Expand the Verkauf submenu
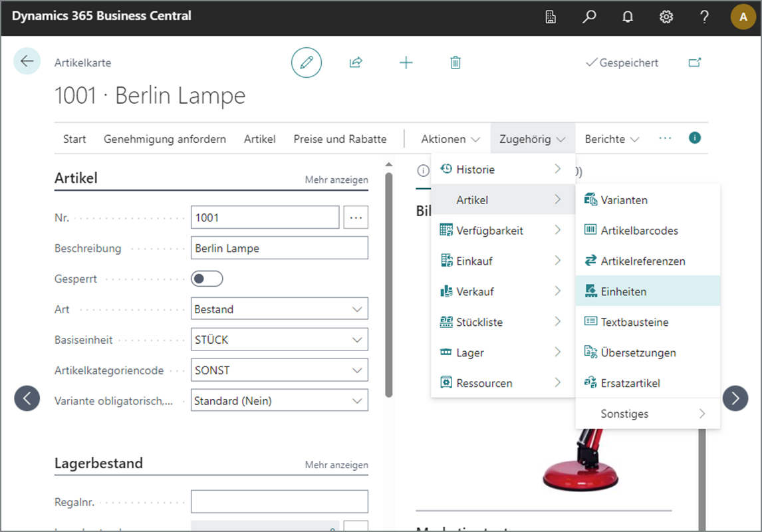This screenshot has width=762, height=532. [x=503, y=291]
